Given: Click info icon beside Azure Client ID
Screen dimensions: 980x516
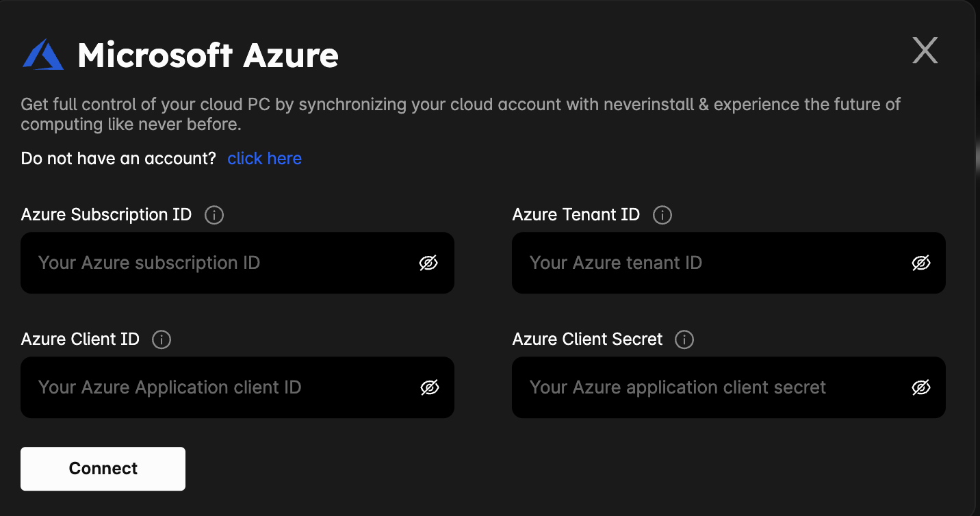Looking at the screenshot, I should 162,339.
